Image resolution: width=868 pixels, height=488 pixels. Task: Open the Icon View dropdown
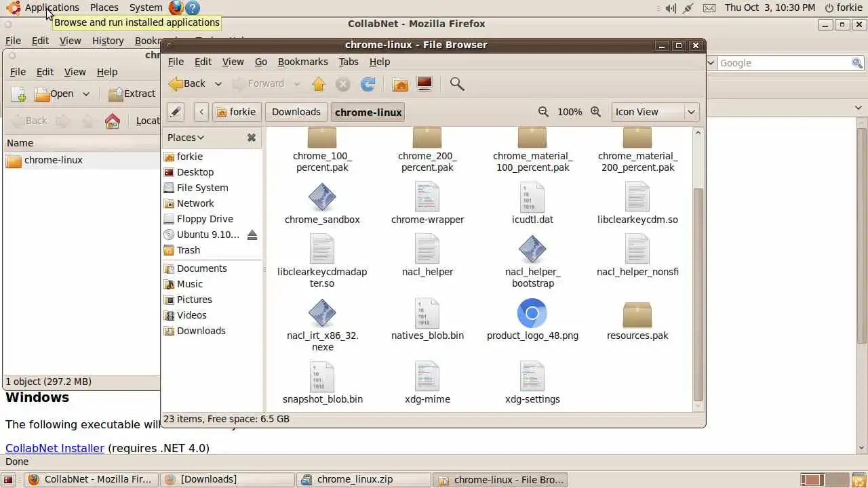[655, 112]
